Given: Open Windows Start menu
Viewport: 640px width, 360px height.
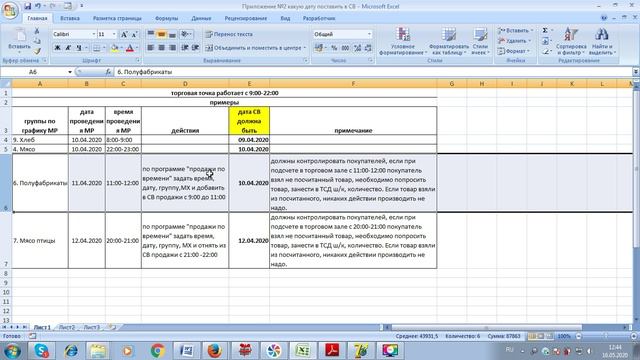Looking at the screenshot, I should [12, 351].
